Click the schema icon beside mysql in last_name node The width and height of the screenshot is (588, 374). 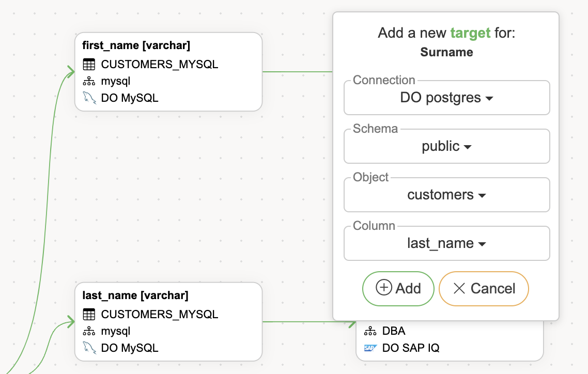[x=89, y=331]
